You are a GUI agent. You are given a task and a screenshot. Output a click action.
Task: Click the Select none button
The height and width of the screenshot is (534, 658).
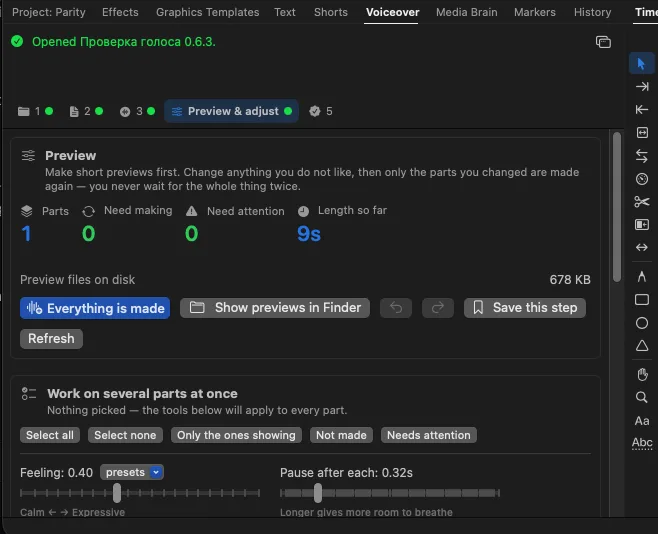tap(125, 435)
